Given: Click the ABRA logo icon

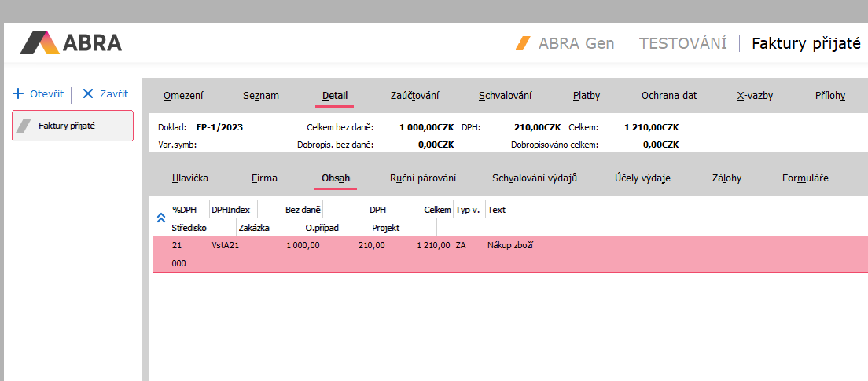Looking at the screenshot, I should click(x=39, y=42).
